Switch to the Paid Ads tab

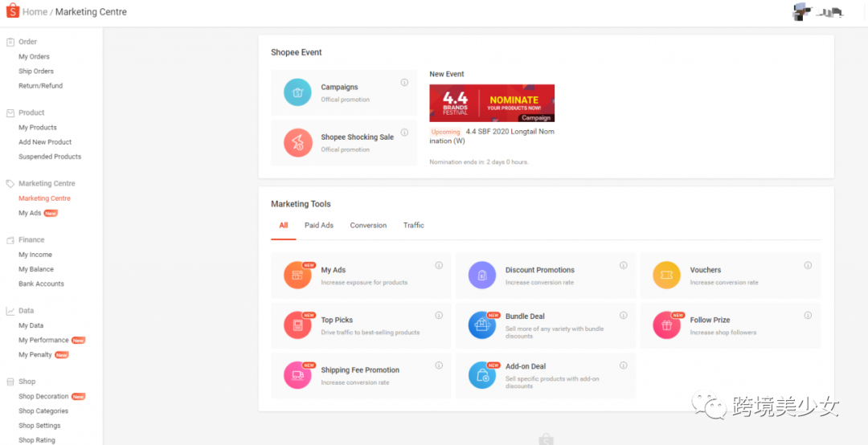(x=319, y=226)
